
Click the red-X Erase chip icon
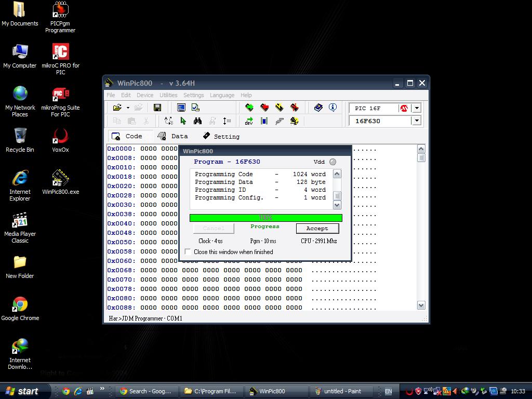(x=294, y=108)
